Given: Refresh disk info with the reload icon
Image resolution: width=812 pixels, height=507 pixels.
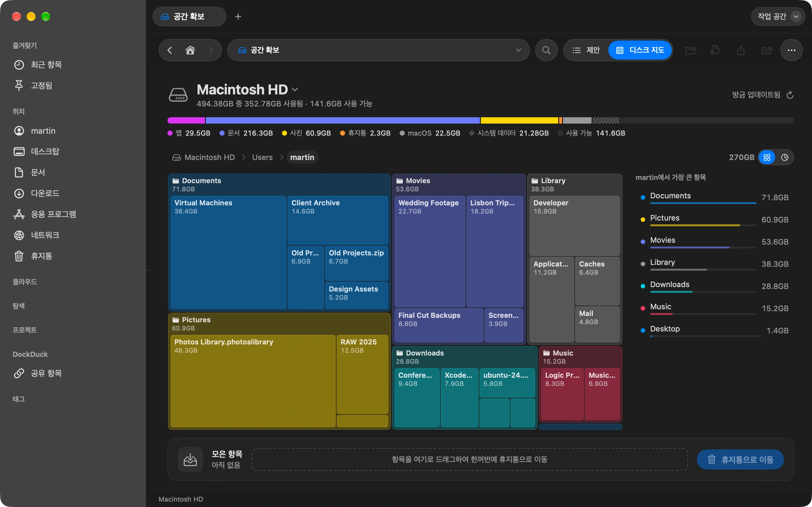Looking at the screenshot, I should pos(790,95).
